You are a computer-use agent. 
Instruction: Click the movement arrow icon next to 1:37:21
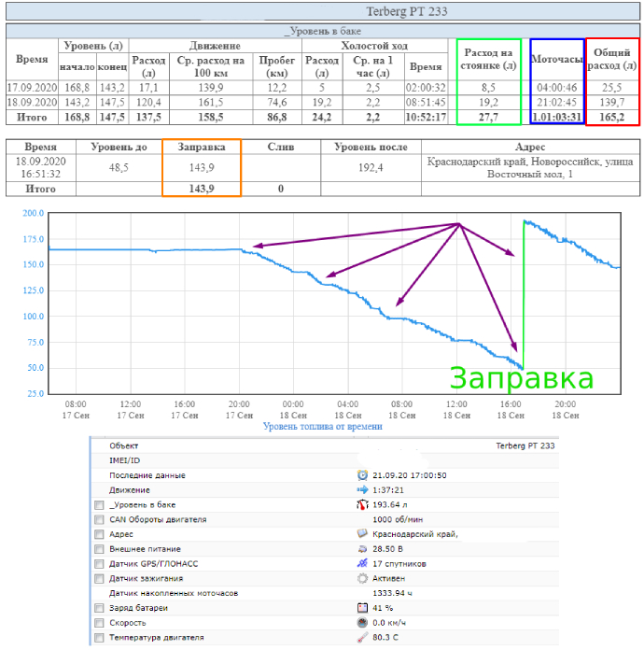(x=363, y=489)
